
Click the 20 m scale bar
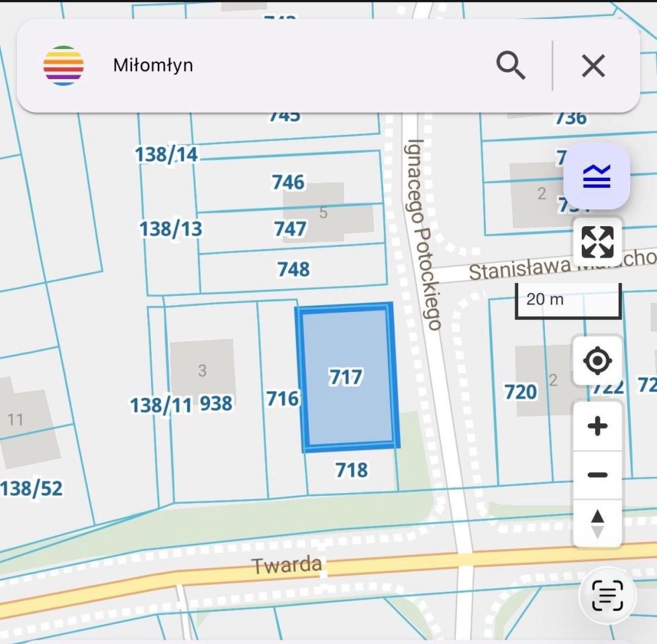click(568, 301)
